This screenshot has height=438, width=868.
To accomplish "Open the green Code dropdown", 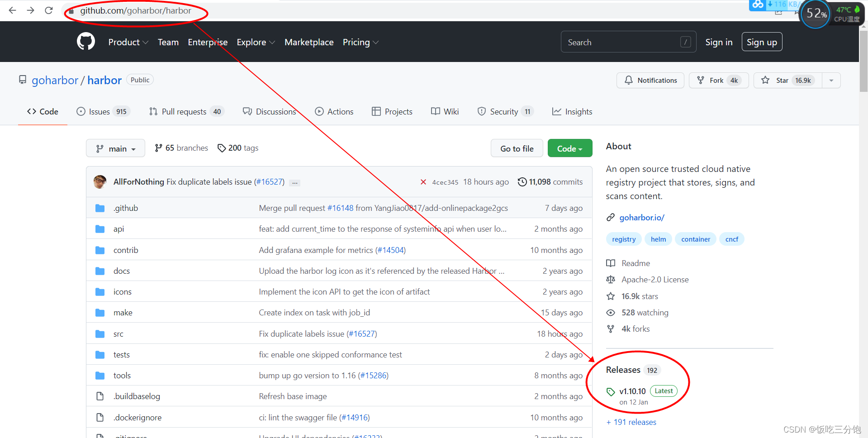I will pyautogui.click(x=570, y=148).
